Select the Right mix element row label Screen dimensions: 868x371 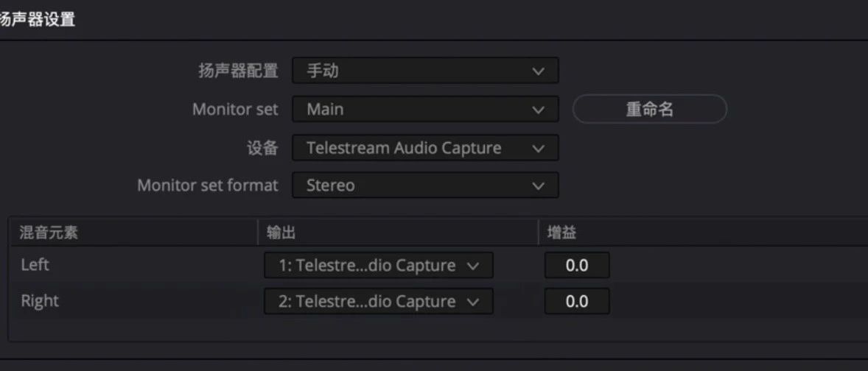pyautogui.click(x=40, y=300)
